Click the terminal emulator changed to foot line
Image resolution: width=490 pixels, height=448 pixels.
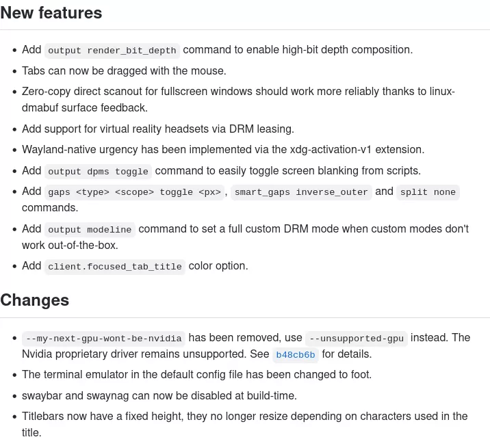click(196, 375)
